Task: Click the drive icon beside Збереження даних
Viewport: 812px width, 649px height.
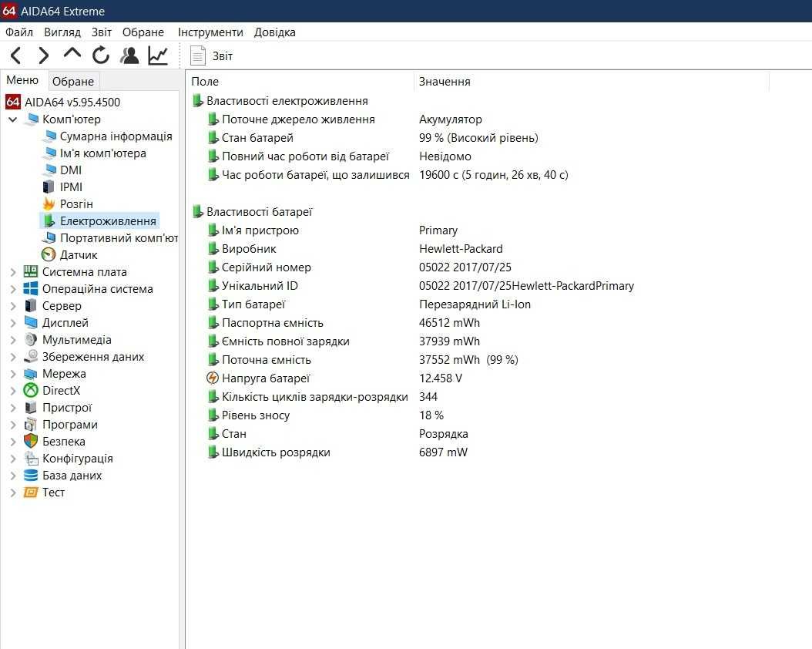Action: 31,356
